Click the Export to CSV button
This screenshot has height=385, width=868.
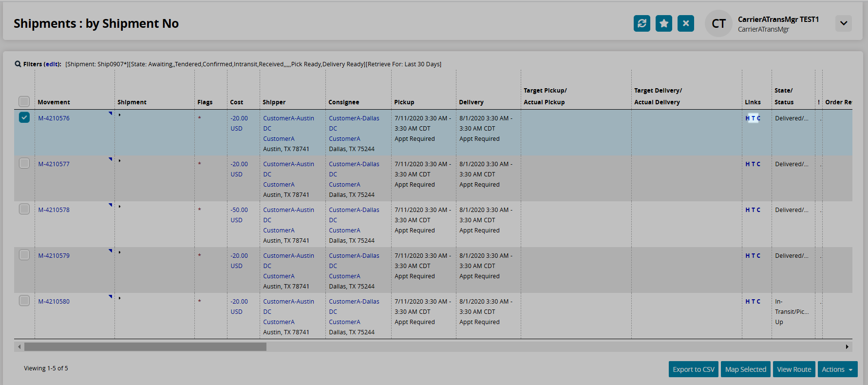[693, 369]
